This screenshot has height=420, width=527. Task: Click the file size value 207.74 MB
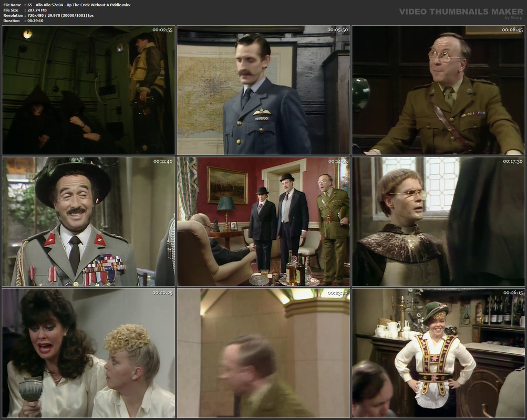coord(37,10)
